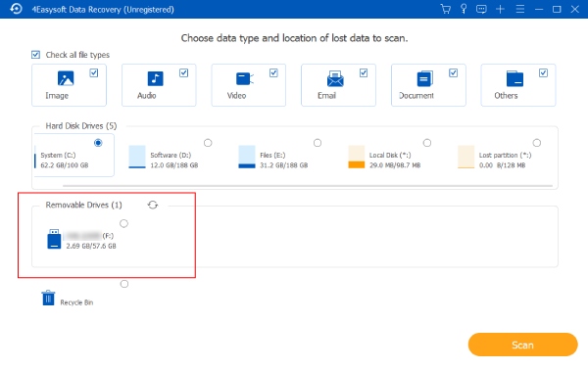Click the '31.2 GB/188 GB' size text
Image resolution: width=588 pixels, height=369 pixels.
coord(284,165)
